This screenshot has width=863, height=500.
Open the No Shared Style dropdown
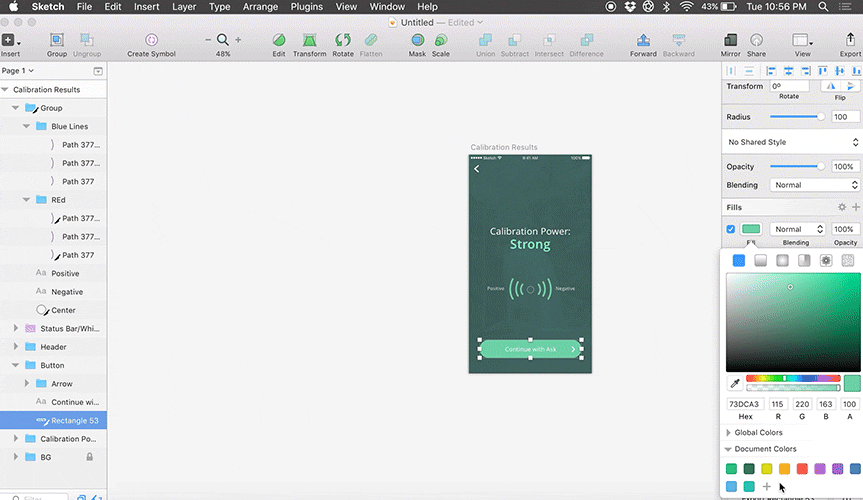tap(792, 142)
